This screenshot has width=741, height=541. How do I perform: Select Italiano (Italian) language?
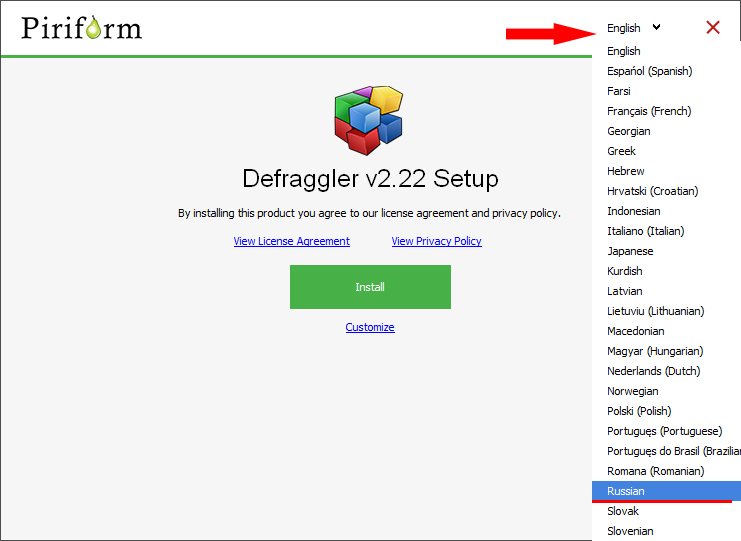[645, 231]
